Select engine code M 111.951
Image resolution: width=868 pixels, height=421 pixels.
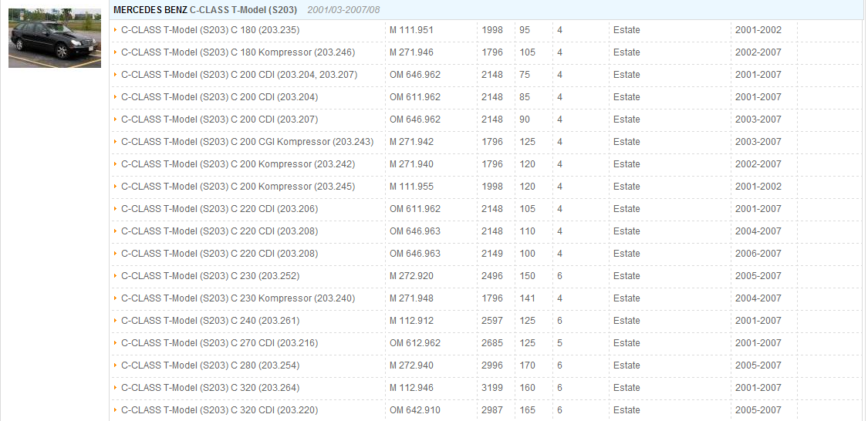(x=411, y=30)
